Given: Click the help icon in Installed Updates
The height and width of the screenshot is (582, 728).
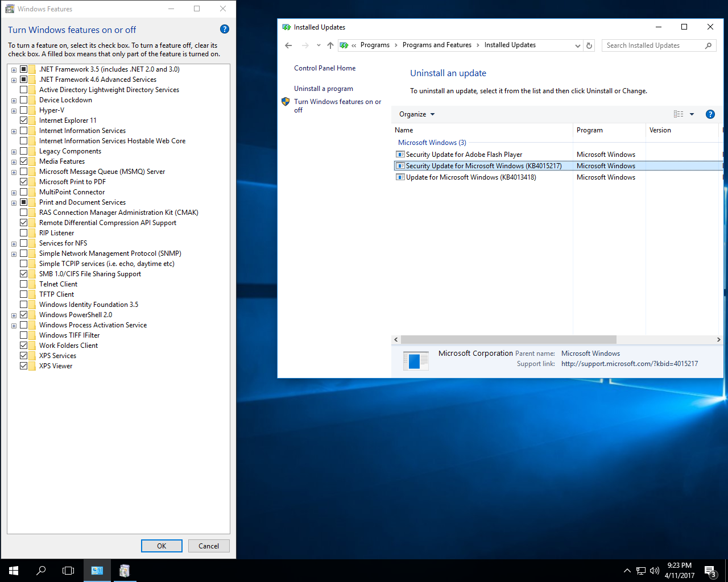Looking at the screenshot, I should pyautogui.click(x=710, y=114).
